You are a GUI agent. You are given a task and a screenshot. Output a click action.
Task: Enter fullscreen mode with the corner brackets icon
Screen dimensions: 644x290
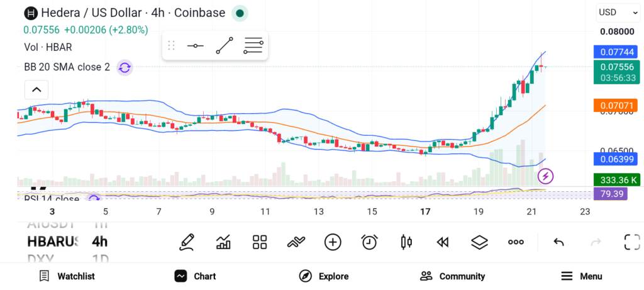click(632, 242)
